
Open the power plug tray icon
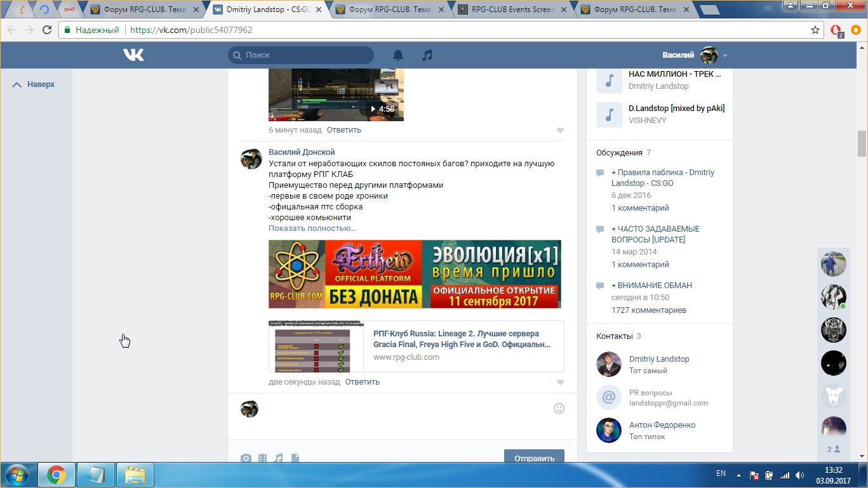[x=770, y=475]
